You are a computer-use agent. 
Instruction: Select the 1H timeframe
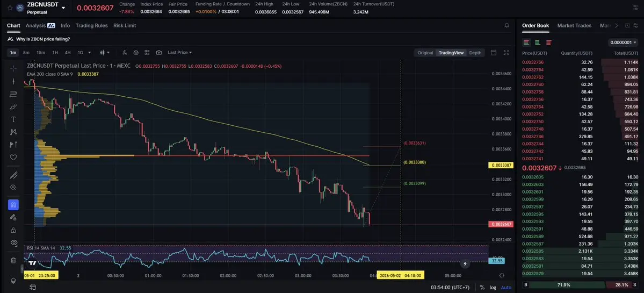click(x=55, y=53)
